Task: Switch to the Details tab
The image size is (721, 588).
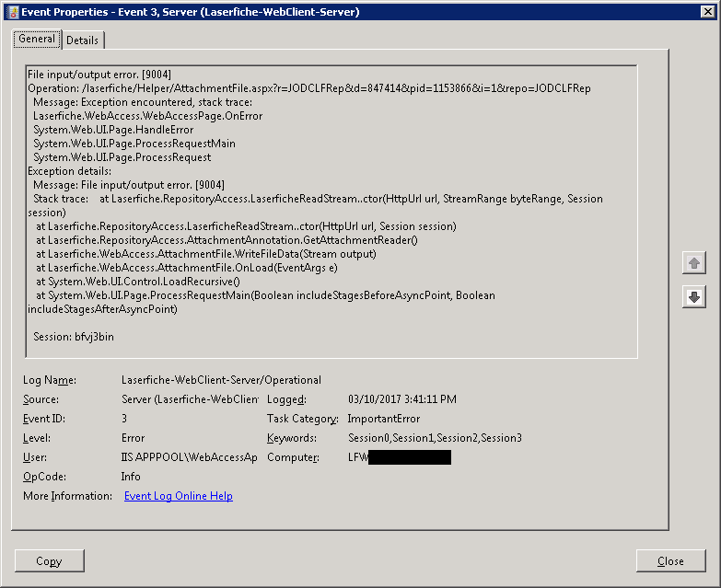Action: 82,40
